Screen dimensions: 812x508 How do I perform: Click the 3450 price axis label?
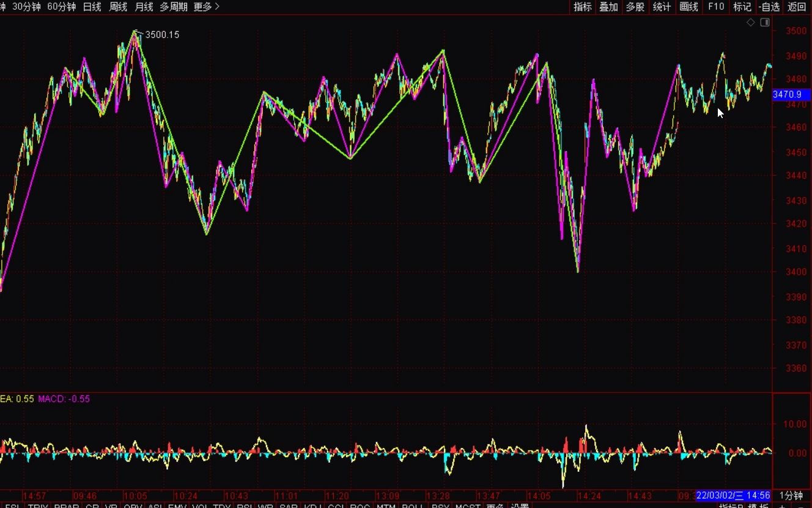[797, 152]
